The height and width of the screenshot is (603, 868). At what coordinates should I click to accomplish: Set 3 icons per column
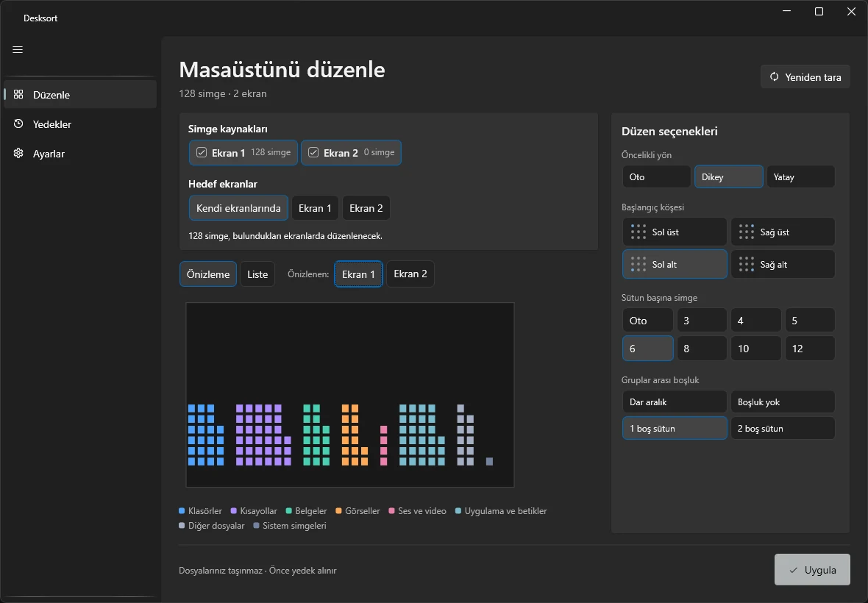pos(701,321)
